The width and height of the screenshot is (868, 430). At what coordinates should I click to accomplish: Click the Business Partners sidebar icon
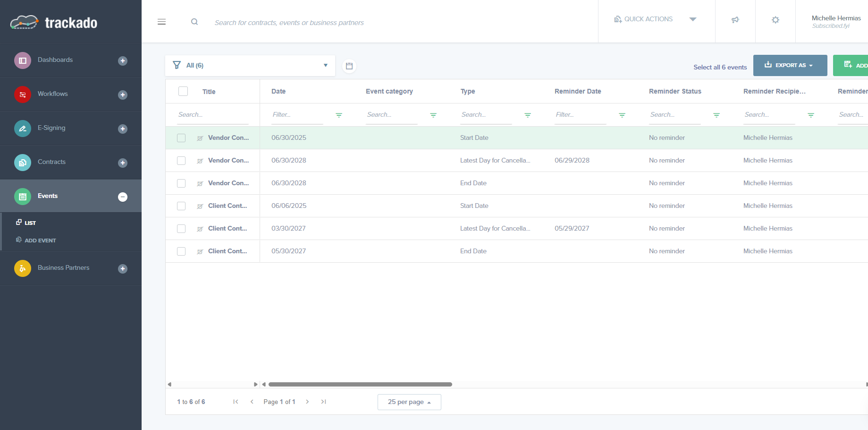(x=23, y=268)
